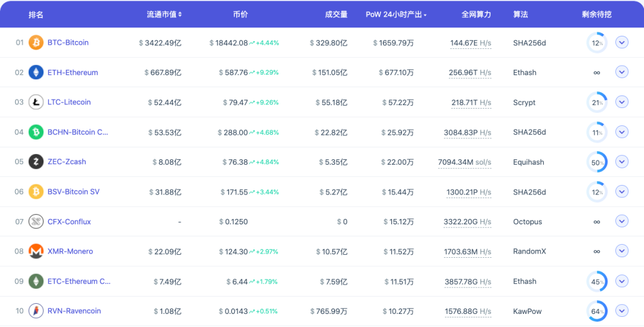Click the 全网算力 column header
644x327 pixels.
[476, 14]
